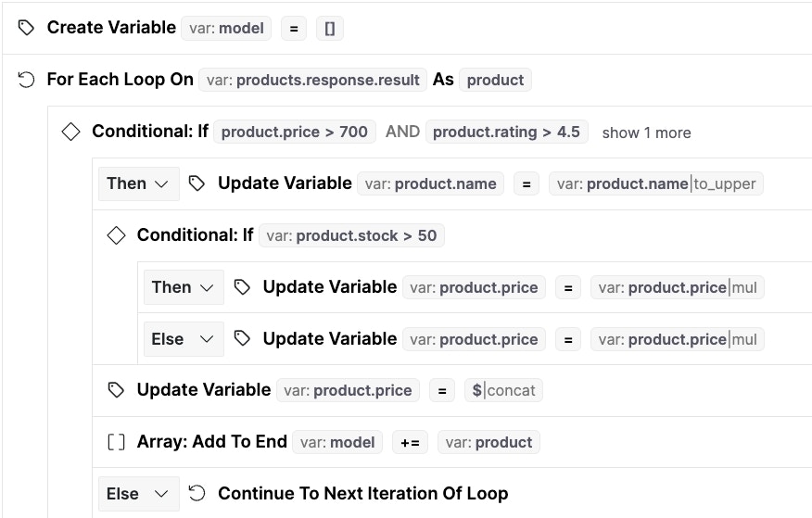This screenshot has height=518, width=812.
Task: Click the product.name|to_upper value field
Action: 656,183
